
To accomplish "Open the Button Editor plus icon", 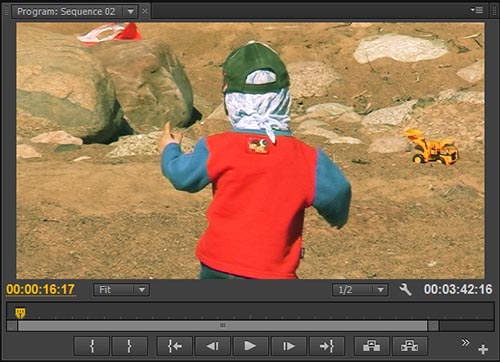I will (483, 349).
